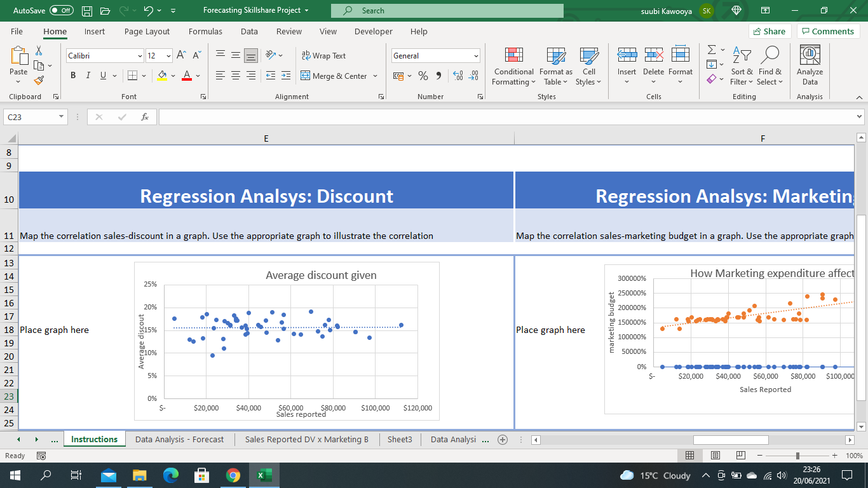868x488 pixels.
Task: Open the Insert ribbon tab
Action: [95, 31]
